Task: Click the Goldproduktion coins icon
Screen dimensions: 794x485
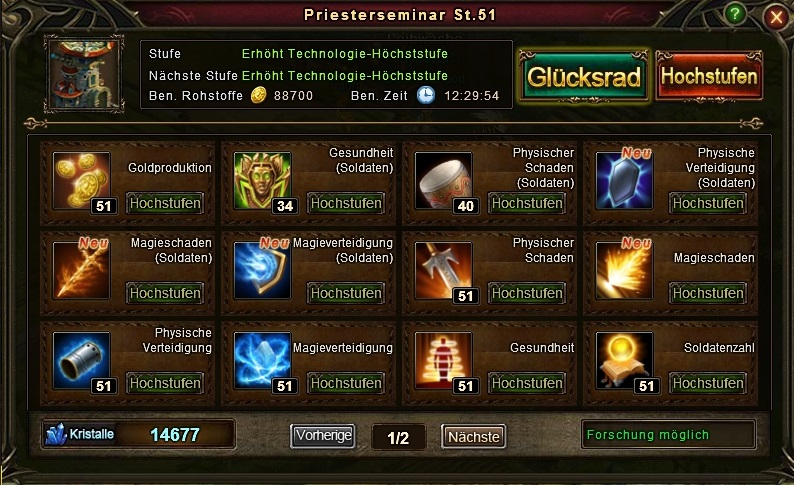Action: click(x=81, y=180)
